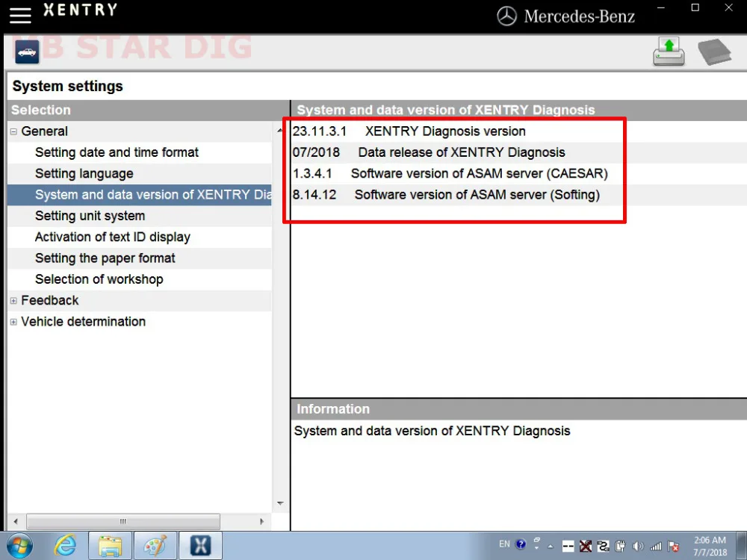Click the volume speaker tray icon
Screen dimensions: 747x560
[x=638, y=547]
